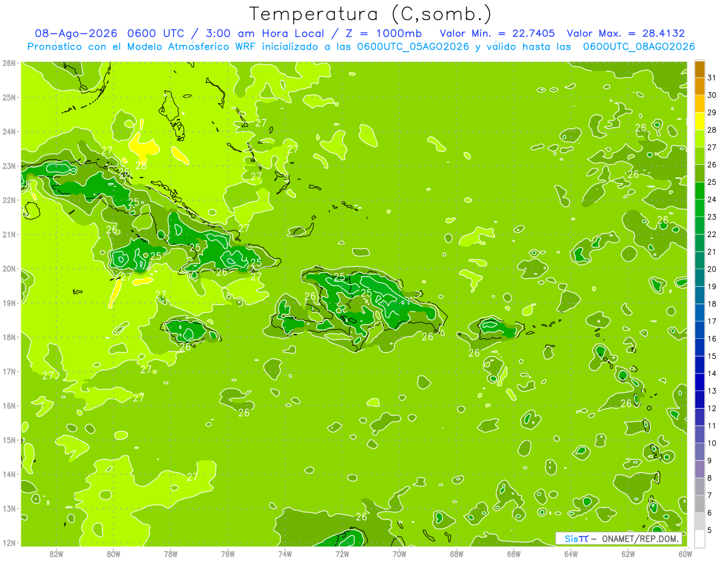Click the '25N' latitude axis label
This screenshot has height=562, width=728.
(x=8, y=97)
